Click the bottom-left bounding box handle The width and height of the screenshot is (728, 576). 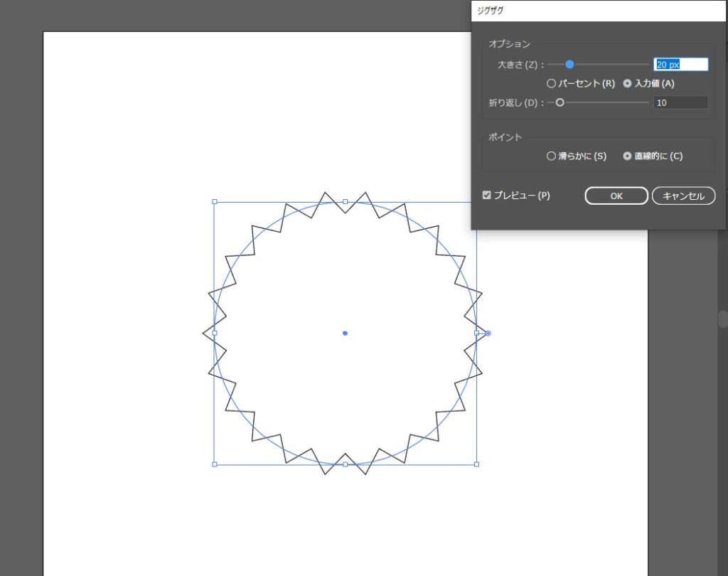click(x=215, y=464)
